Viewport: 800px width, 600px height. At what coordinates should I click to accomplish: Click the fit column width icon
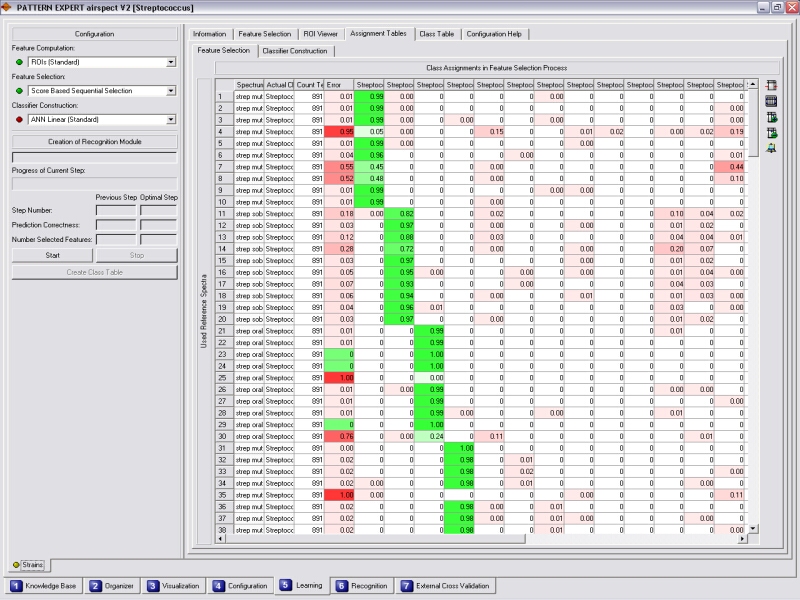point(771,86)
